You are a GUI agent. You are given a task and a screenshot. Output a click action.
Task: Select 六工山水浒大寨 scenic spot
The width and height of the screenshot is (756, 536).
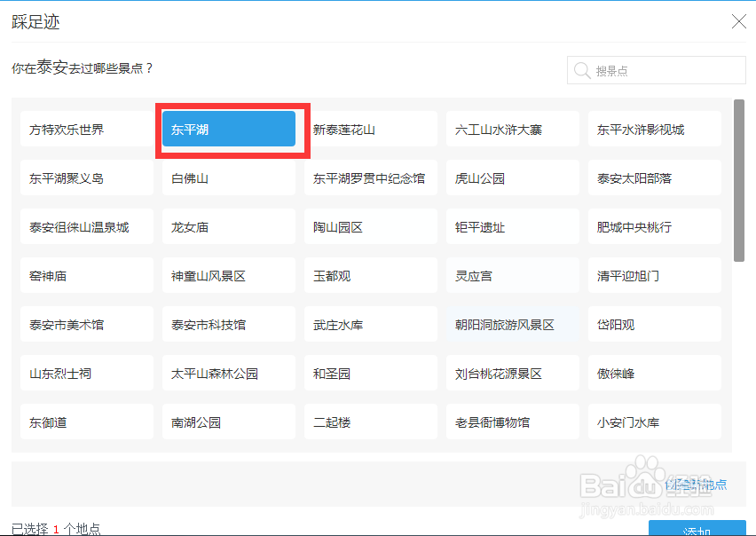(512, 129)
